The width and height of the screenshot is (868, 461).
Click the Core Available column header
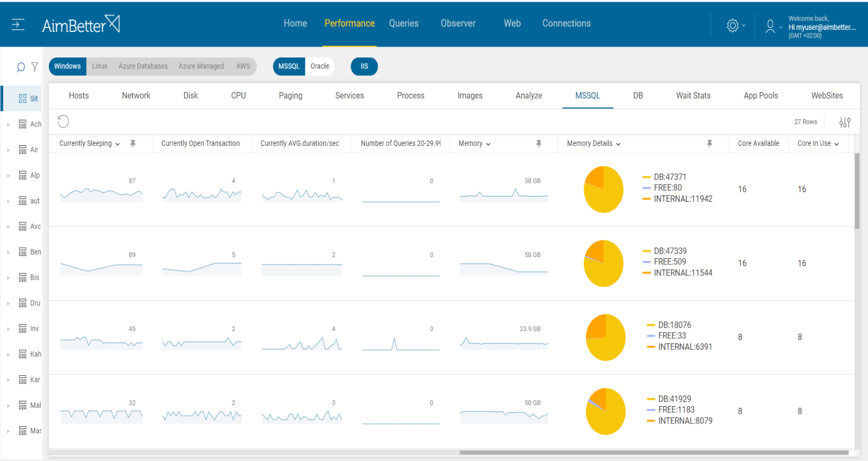click(758, 143)
